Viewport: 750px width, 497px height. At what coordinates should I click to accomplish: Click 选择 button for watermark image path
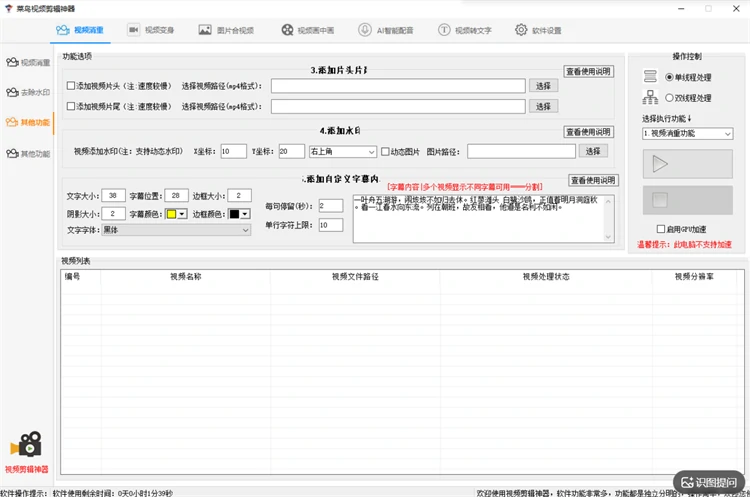click(593, 151)
